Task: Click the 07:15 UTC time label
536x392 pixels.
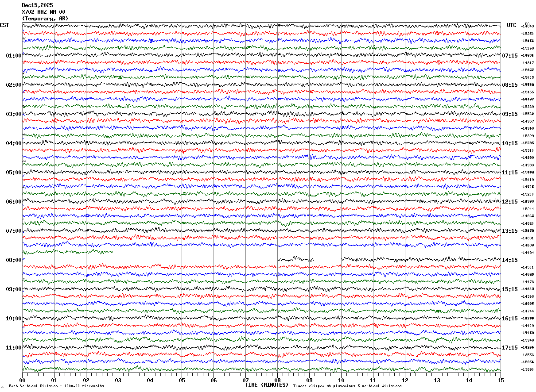Action: click(510, 56)
